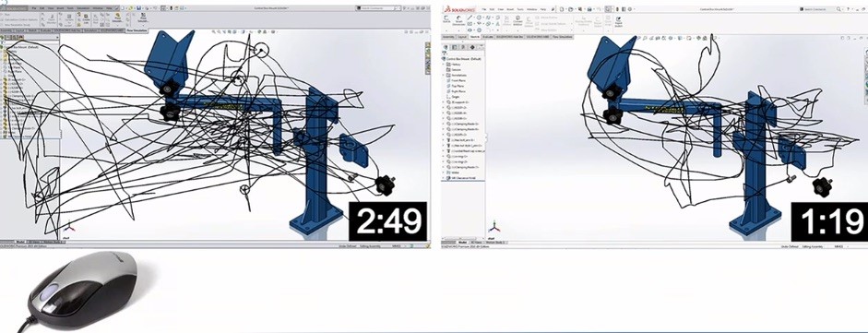The image size is (868, 333).
Task: Click the Convert Entities icon
Action: 517,20
